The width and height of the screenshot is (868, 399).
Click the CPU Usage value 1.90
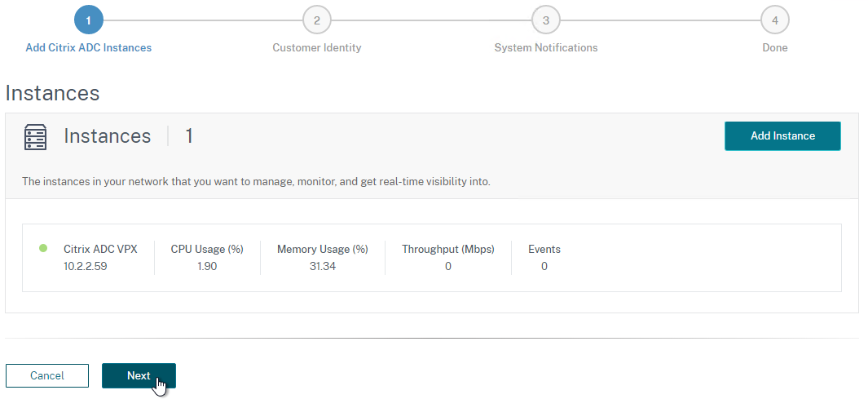[207, 267]
